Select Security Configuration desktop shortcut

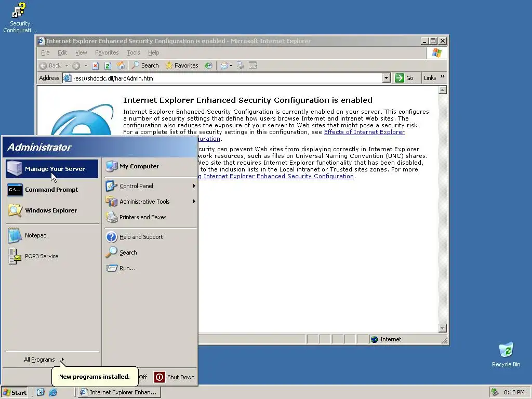pyautogui.click(x=20, y=18)
